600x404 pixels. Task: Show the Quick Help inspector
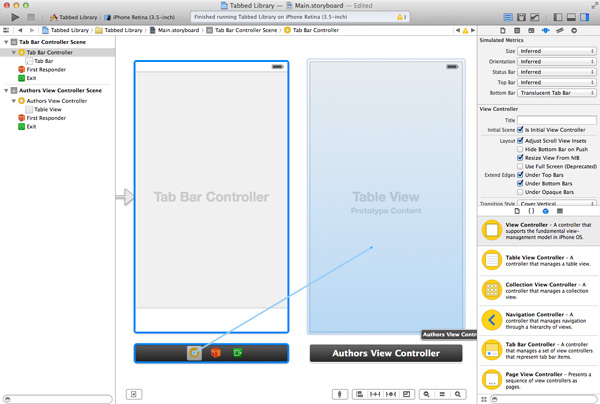click(x=517, y=31)
